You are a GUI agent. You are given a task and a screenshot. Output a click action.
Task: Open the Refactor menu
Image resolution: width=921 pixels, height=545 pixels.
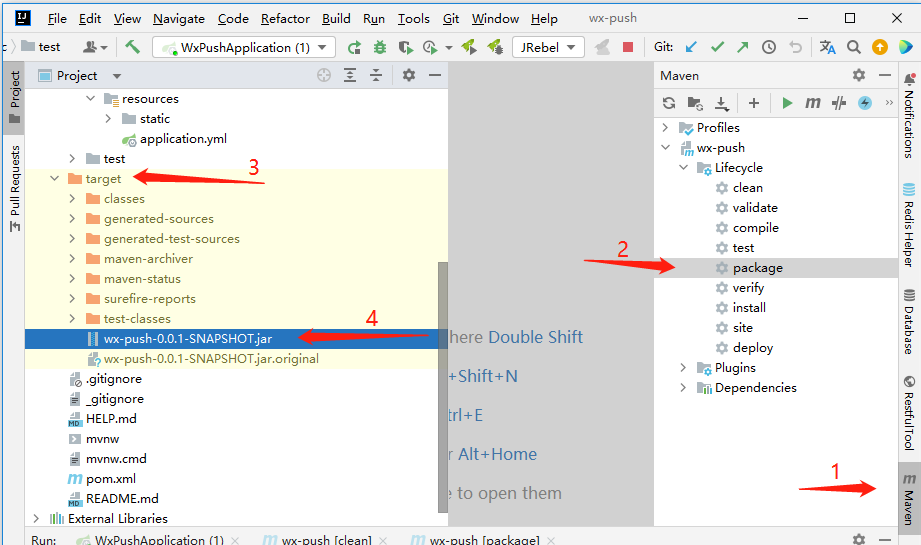coord(285,19)
